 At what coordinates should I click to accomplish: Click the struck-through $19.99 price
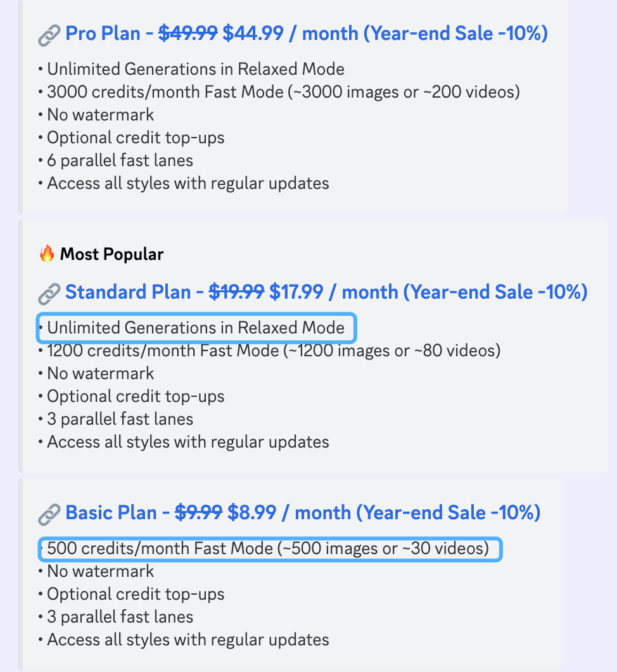click(x=236, y=292)
